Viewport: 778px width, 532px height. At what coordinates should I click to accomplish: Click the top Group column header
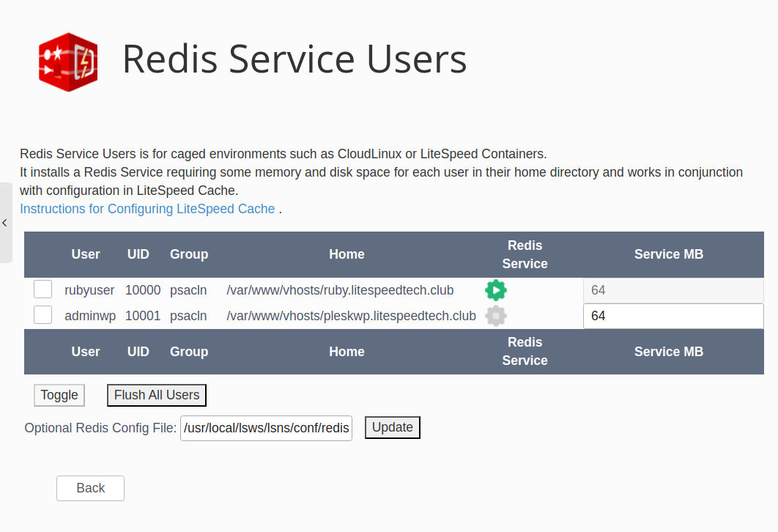point(189,254)
